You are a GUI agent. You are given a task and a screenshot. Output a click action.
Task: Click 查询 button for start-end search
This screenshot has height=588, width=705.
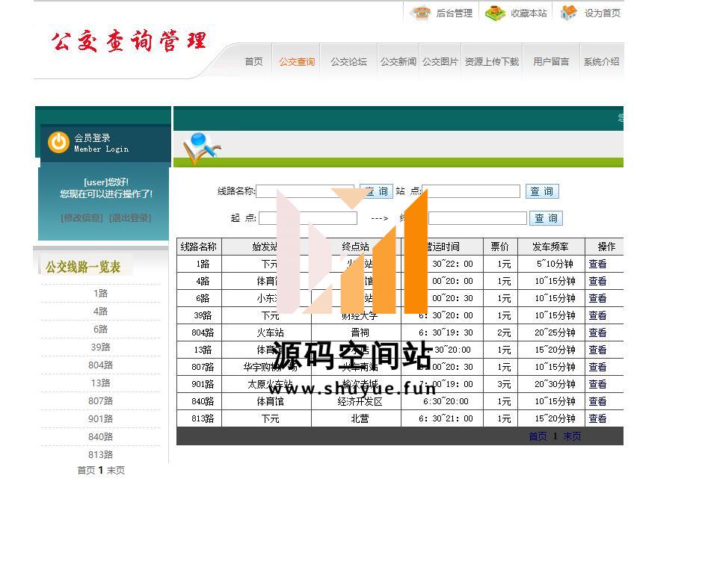point(546,218)
